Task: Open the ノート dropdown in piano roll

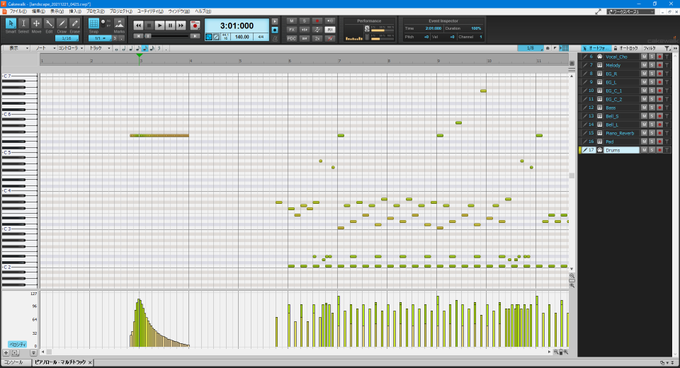Action: tap(44, 48)
